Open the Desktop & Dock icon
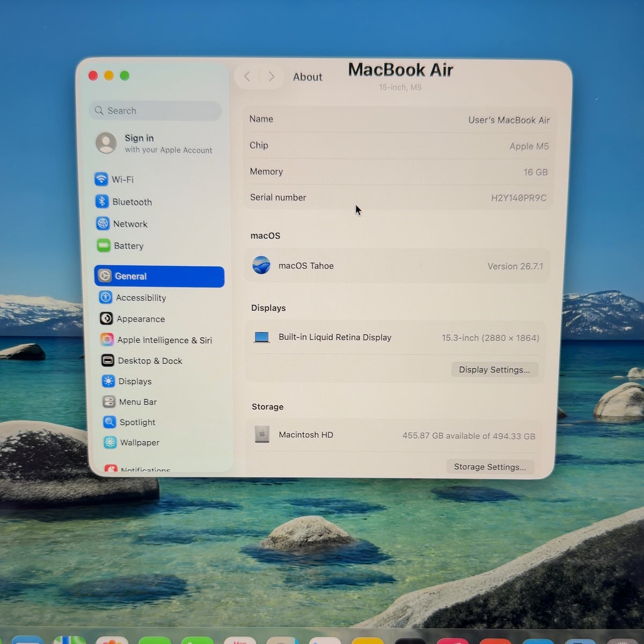Viewport: 644px width, 644px height. (x=108, y=360)
